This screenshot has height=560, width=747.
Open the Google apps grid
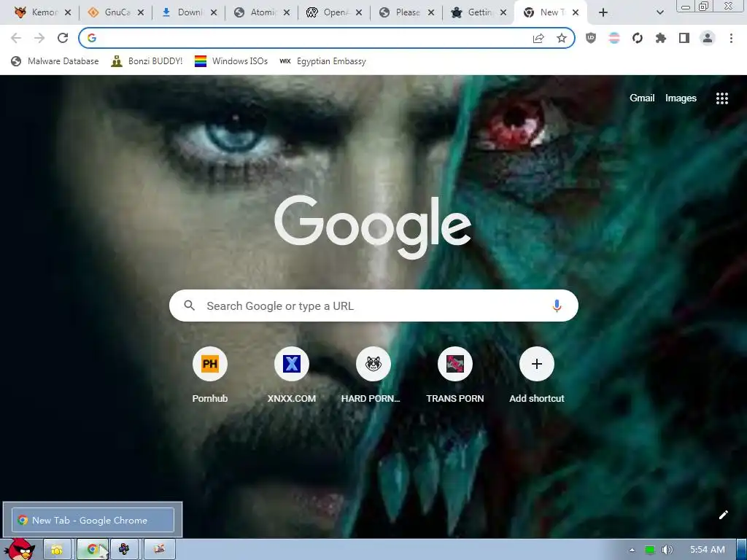(x=722, y=98)
